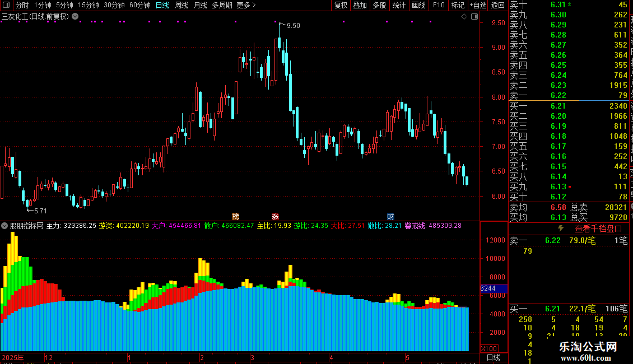Click the 12 month marker on time axis
The image size is (633, 364).
[x=49, y=357]
